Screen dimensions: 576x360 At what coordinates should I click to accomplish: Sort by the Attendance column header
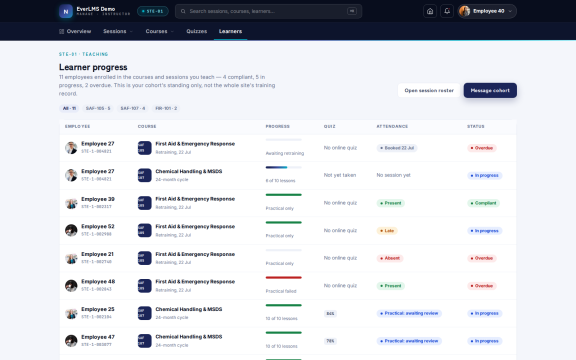392,126
